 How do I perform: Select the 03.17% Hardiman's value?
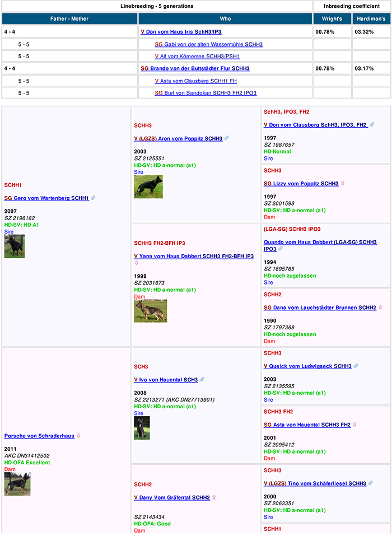point(364,69)
